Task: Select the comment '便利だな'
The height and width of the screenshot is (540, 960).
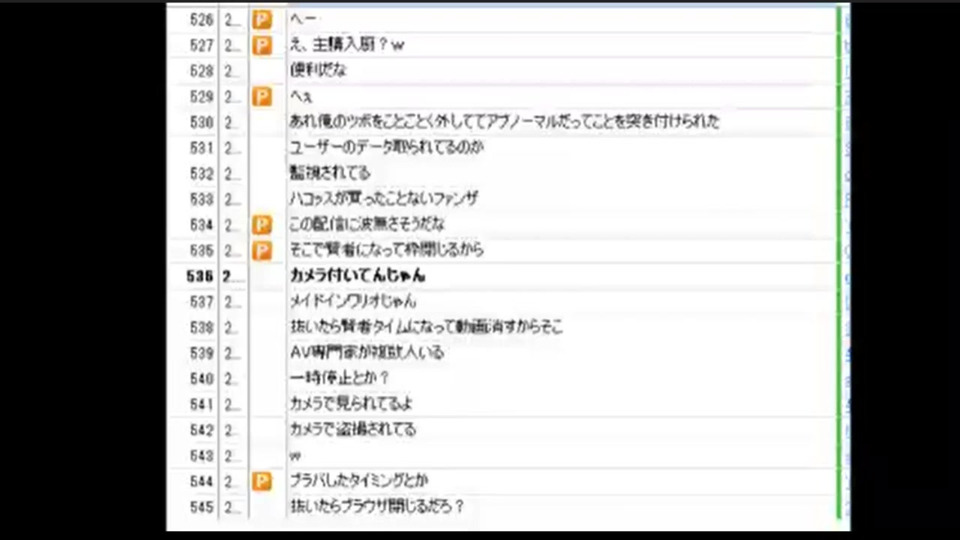Action: (318, 70)
